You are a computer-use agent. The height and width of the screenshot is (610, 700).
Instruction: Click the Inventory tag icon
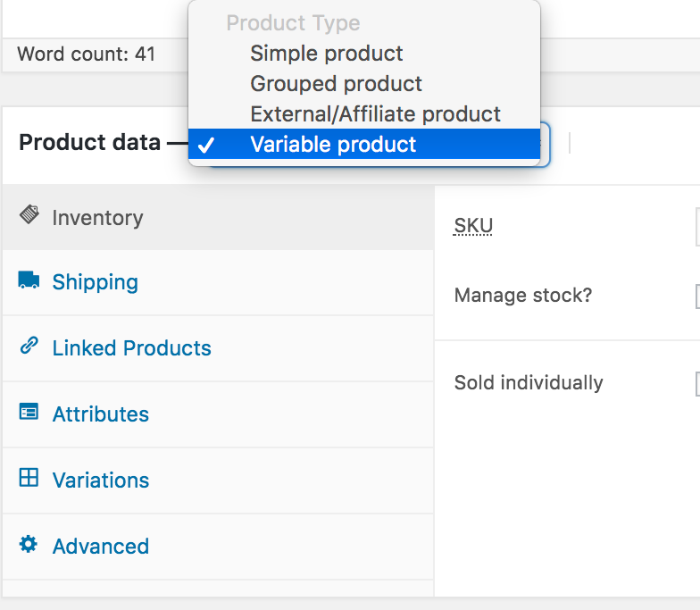(29, 214)
